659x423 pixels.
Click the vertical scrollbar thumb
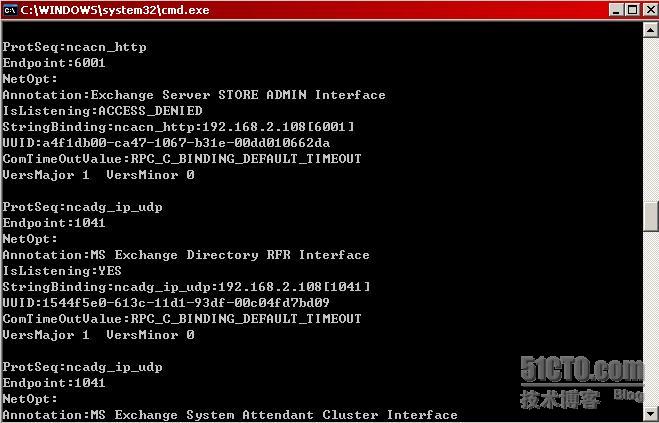[x=651, y=217]
